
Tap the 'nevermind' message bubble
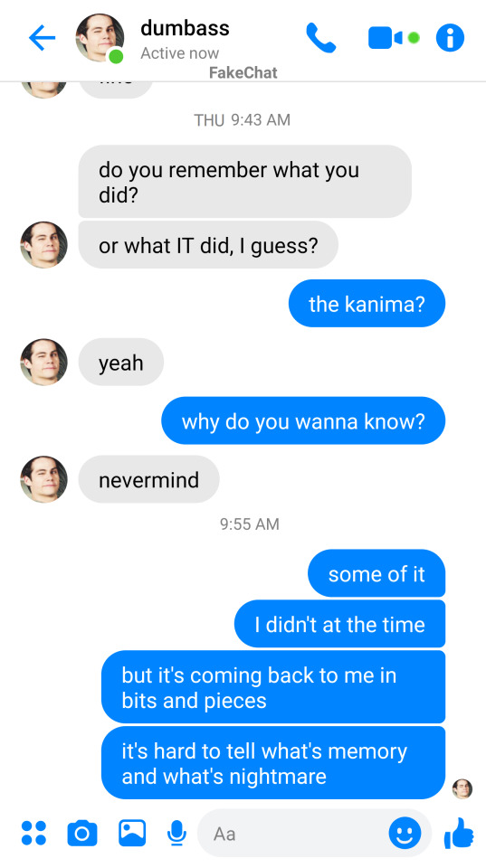pos(148,479)
